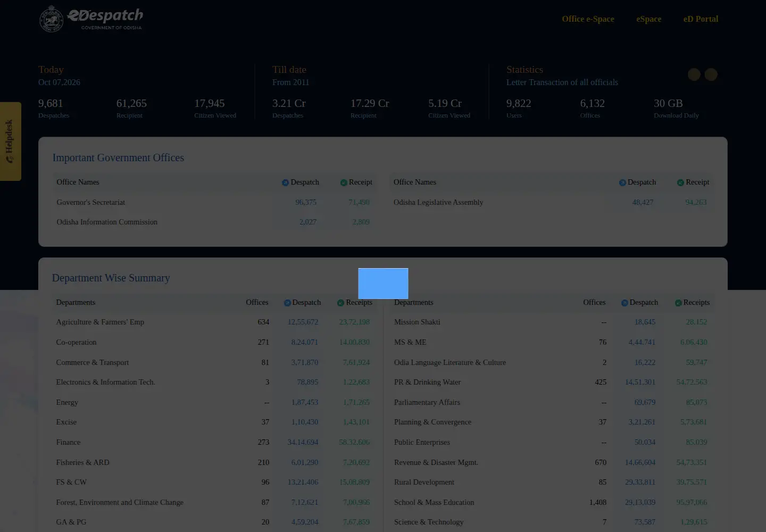Click Planning & Convergence department name

point(432,422)
